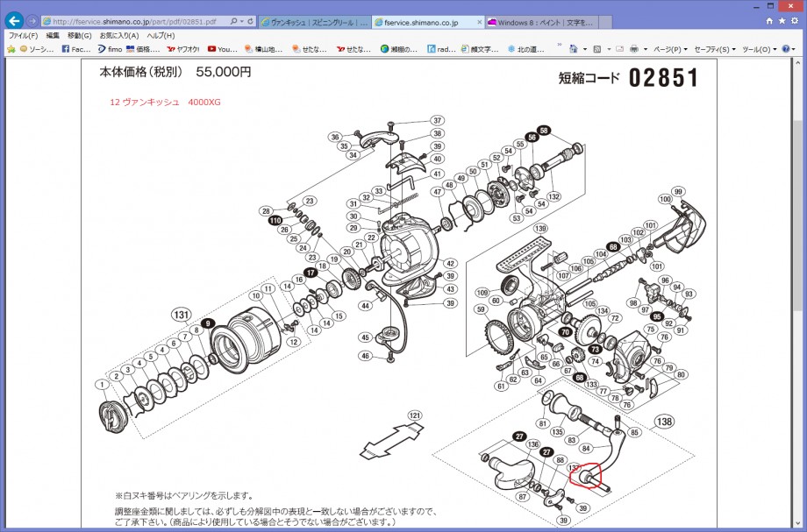This screenshot has height=532, width=807.
Task: Click the Add to Favorites Bar star icon
Action: [x=11, y=49]
